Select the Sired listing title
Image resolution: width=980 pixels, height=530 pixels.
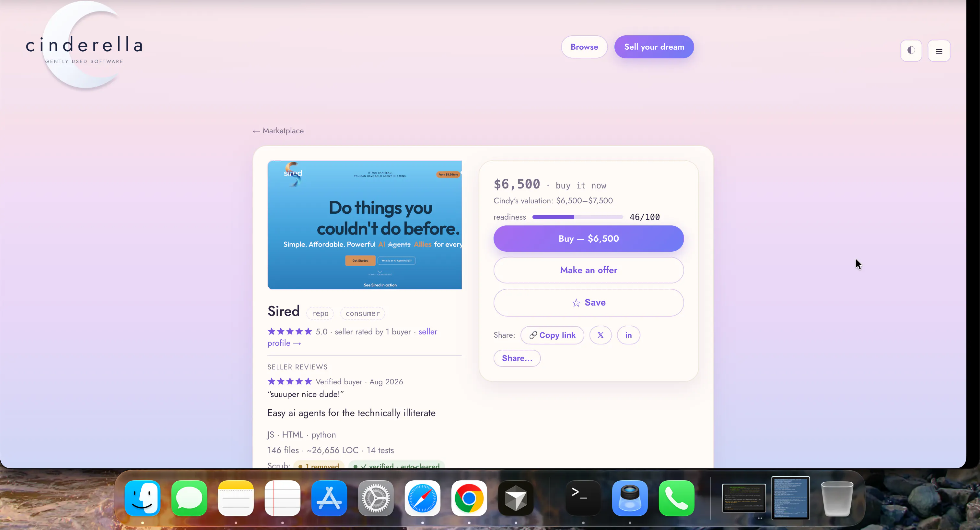pyautogui.click(x=284, y=311)
